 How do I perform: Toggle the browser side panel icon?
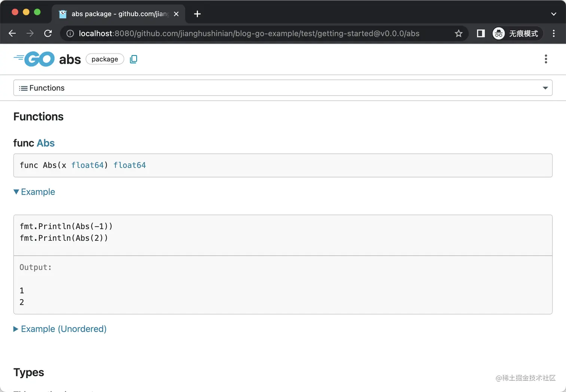[x=481, y=34]
